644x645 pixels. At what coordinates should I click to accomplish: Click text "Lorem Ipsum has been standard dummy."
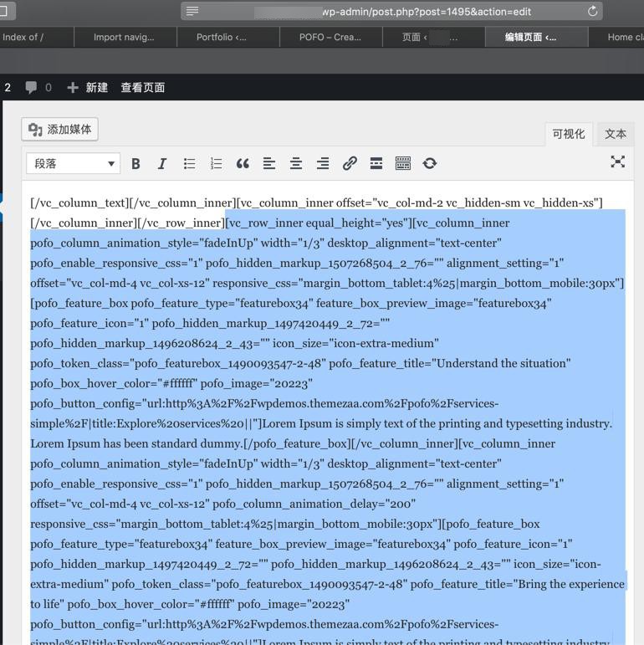point(137,444)
